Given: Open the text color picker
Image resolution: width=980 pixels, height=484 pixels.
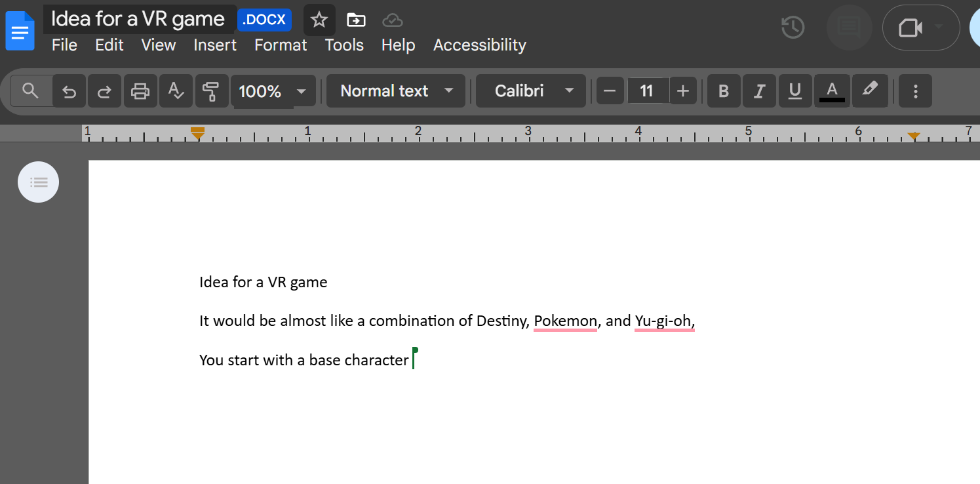Looking at the screenshot, I should coord(832,91).
